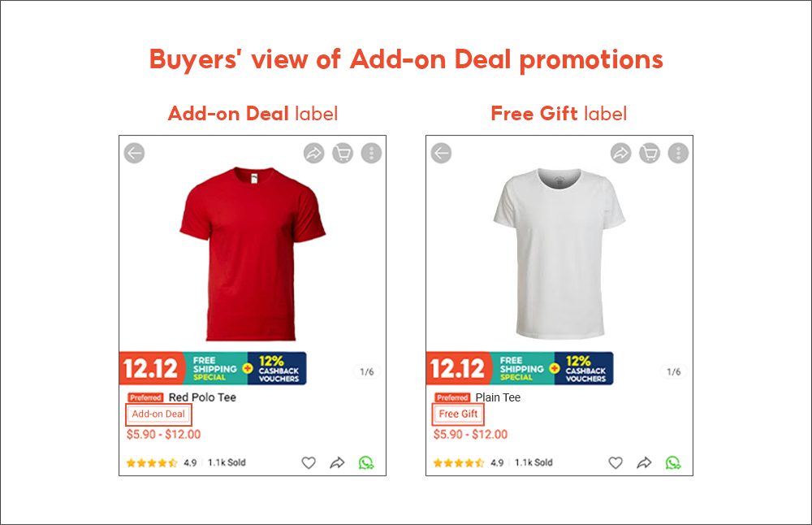This screenshot has width=812, height=525.
Task: Click the share arrow beside the Plain Tee heart
Action: [x=645, y=462]
